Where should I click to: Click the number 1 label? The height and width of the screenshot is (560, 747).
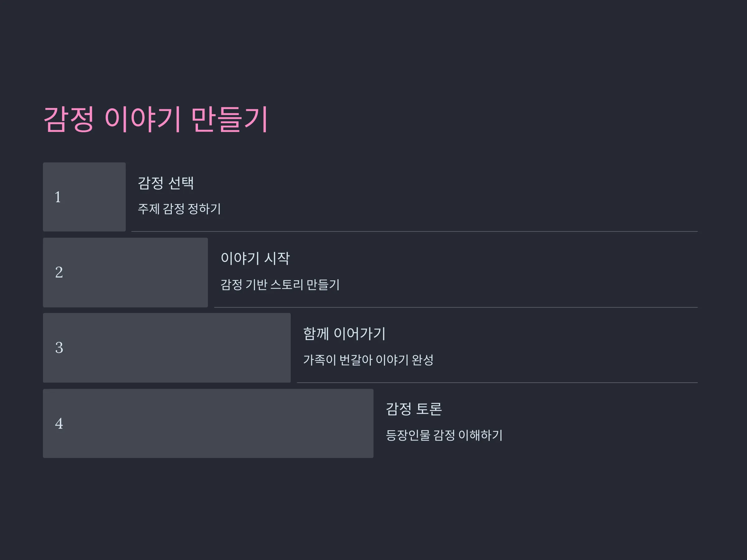tap(58, 197)
